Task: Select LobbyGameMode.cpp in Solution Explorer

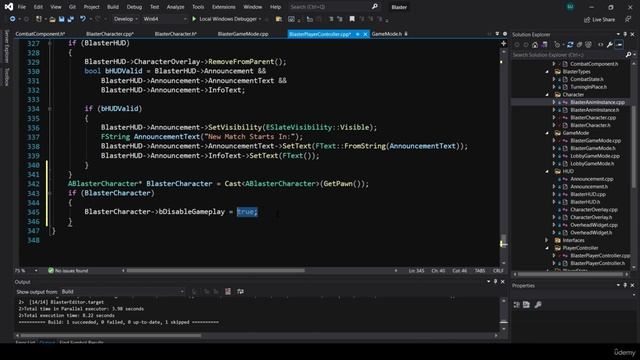Action: point(595,156)
